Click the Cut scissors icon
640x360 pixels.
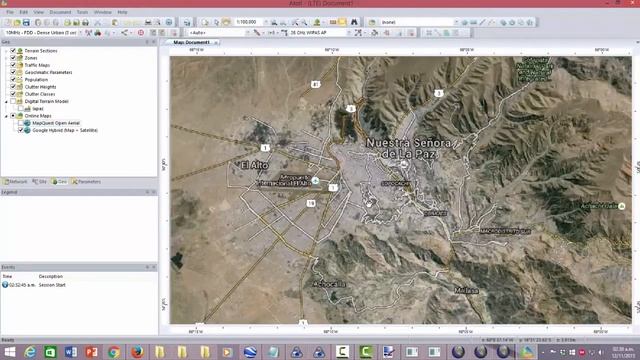pyautogui.click(x=98, y=22)
